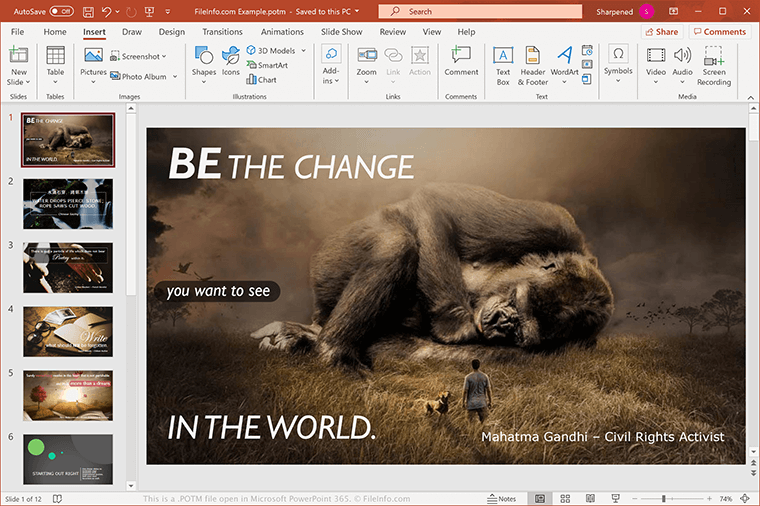Click the Header & Footer icon
The height and width of the screenshot is (506, 760).
point(532,60)
